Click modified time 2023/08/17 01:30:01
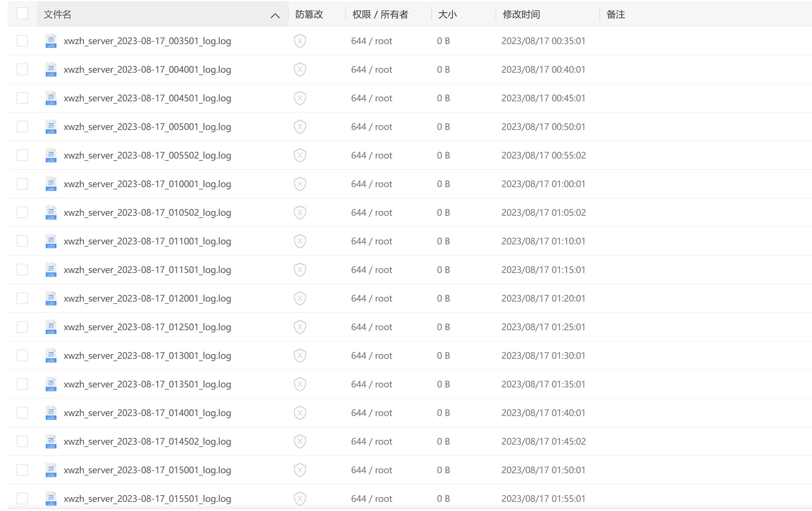Image resolution: width=812 pixels, height=511 pixels. [x=544, y=356]
